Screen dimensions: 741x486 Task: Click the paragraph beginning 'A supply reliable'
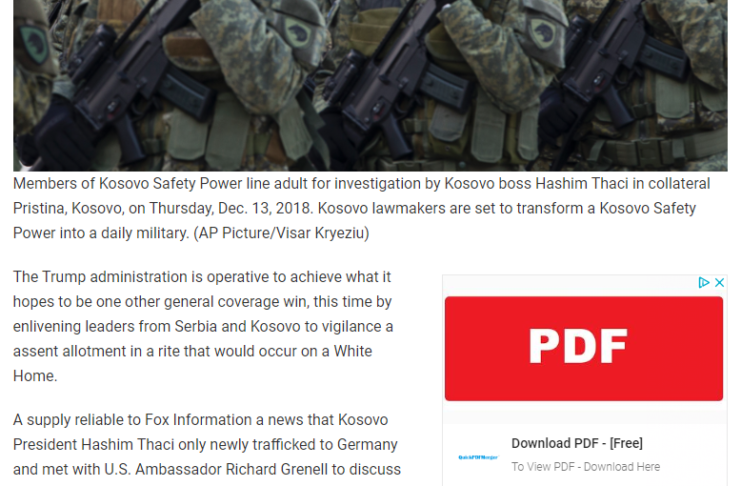[207, 444]
